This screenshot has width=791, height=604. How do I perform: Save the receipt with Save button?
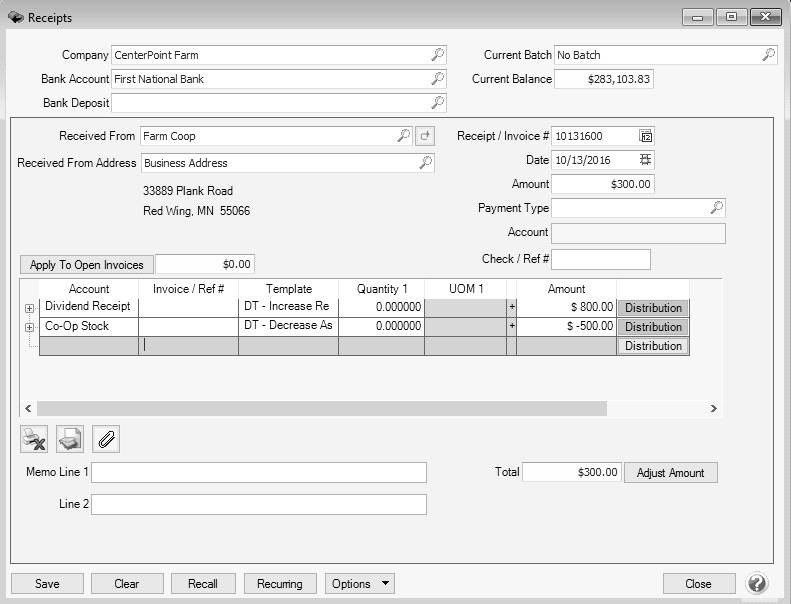(x=46, y=583)
